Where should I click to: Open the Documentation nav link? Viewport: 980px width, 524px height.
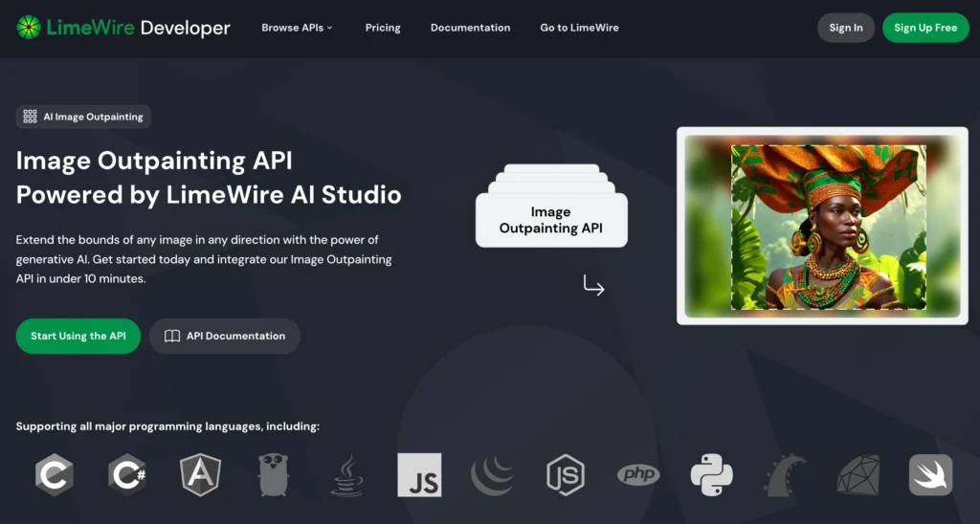coord(470,28)
